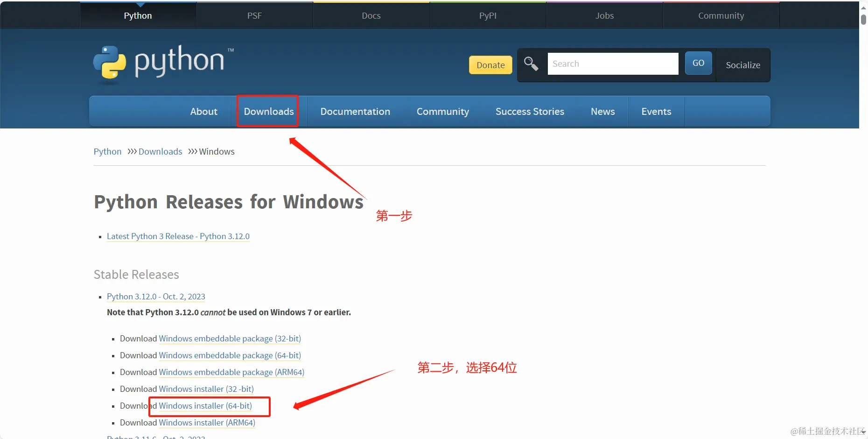Download Windows installer (32-bit)
Screen dimensions: 868x439
tap(206, 389)
